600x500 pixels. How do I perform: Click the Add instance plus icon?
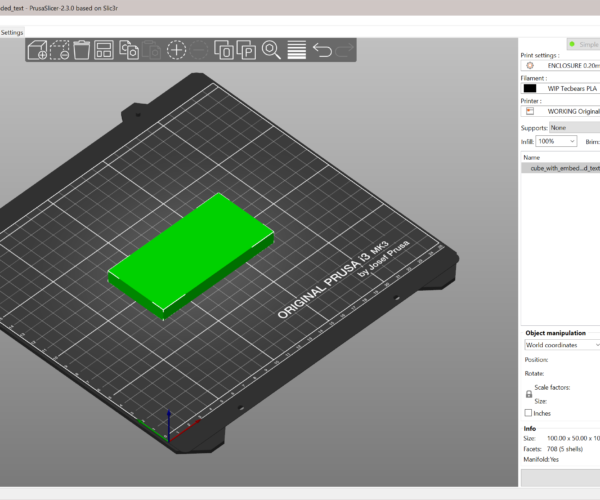point(176,50)
